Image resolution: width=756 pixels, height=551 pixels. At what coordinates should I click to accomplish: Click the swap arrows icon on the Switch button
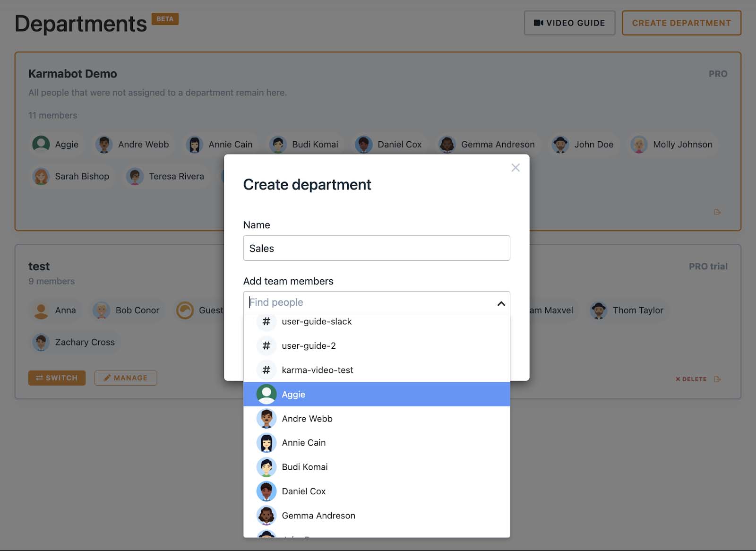coord(40,378)
